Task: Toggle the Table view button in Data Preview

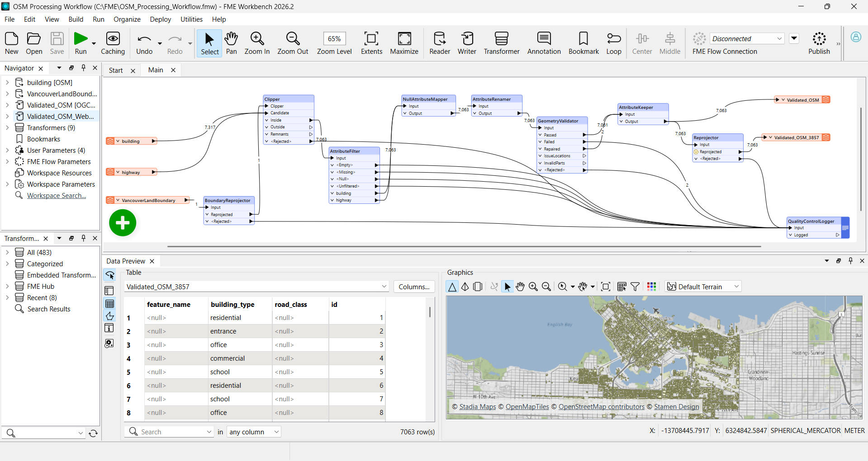Action: 109,304
